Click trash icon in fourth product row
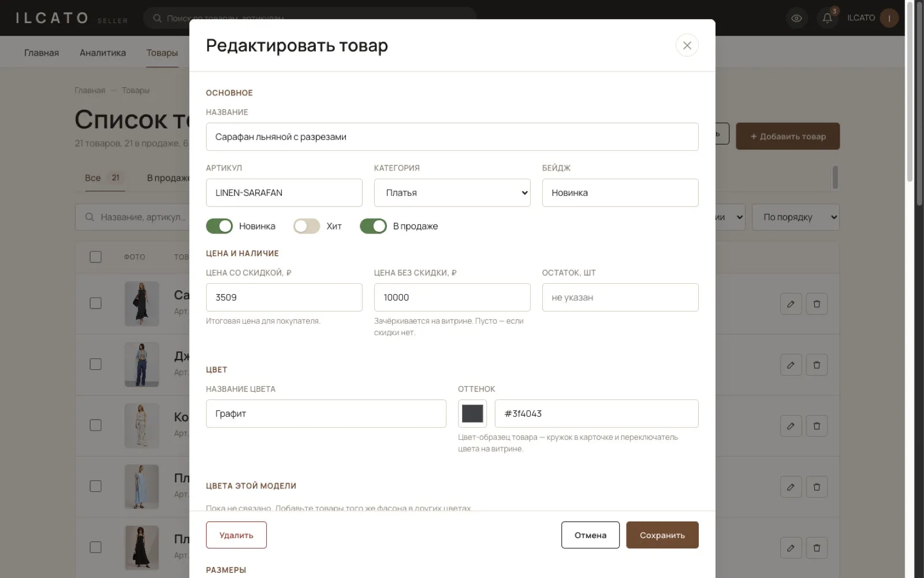924x578 pixels. [x=817, y=487]
